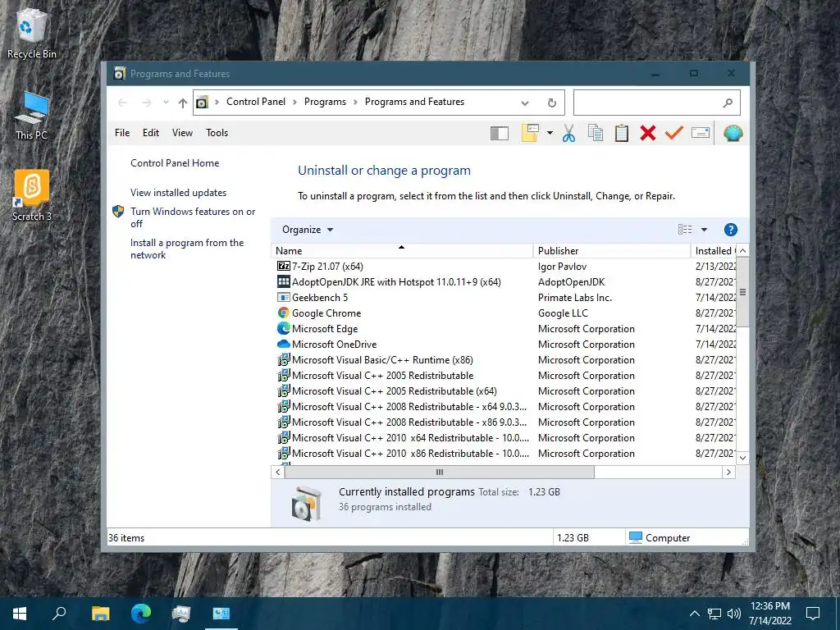Viewport: 840px width, 630px height.
Task: Click Primate Labs Inc. publisher cell
Action: (x=575, y=297)
